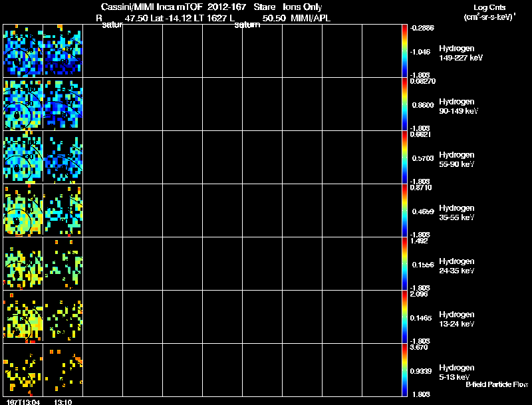This screenshot has height=405, width=532.
Task: Select the 'Hydrogen 35-55 keV' label
Action: point(457,213)
